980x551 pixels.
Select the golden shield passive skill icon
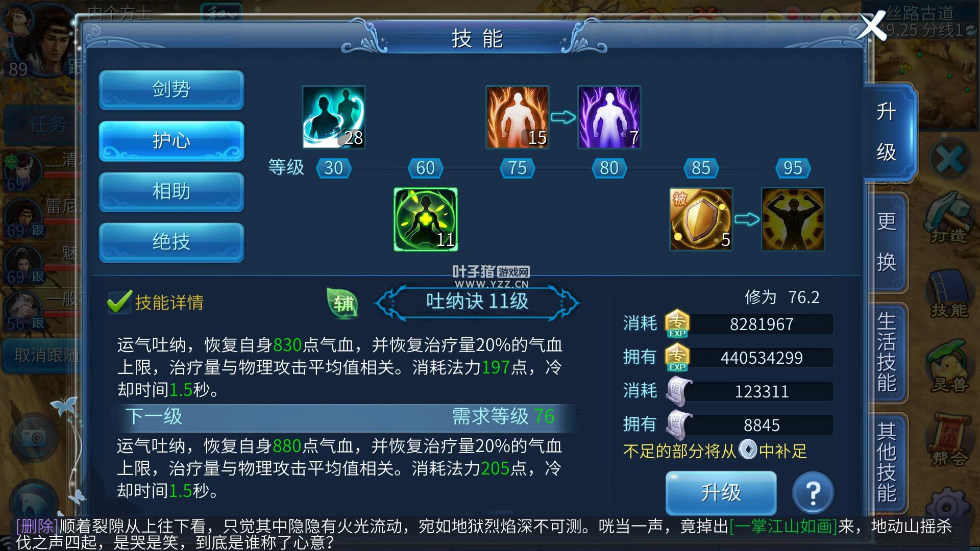(x=701, y=219)
